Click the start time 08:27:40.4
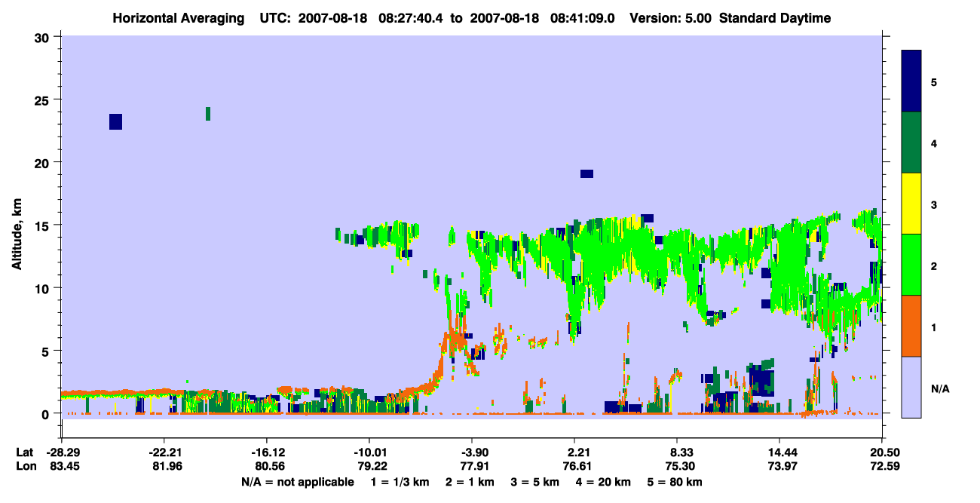 pyautogui.click(x=412, y=18)
